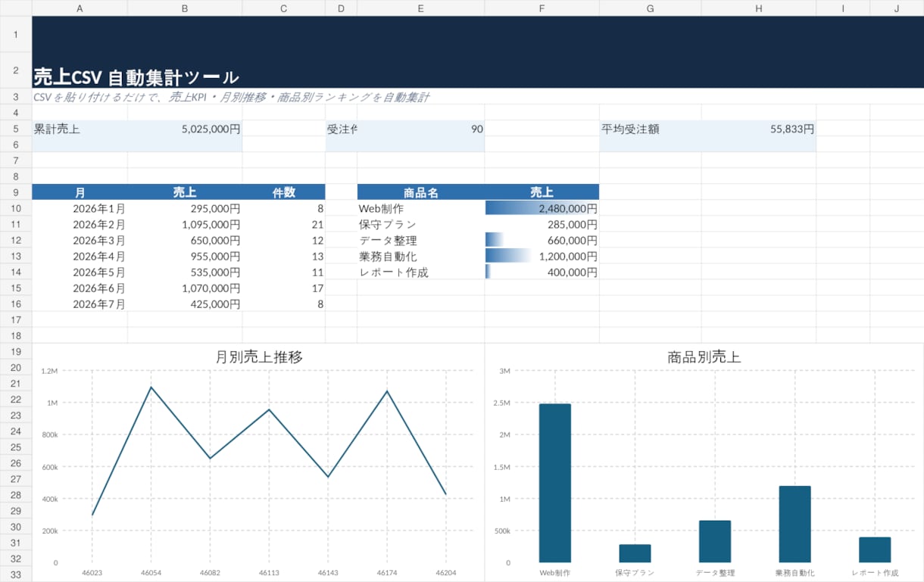Select the 2026年4月 cell

tap(80, 256)
